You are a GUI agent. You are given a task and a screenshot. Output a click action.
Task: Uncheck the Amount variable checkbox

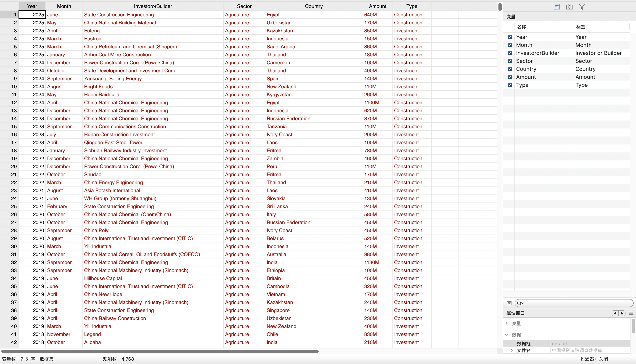(510, 77)
